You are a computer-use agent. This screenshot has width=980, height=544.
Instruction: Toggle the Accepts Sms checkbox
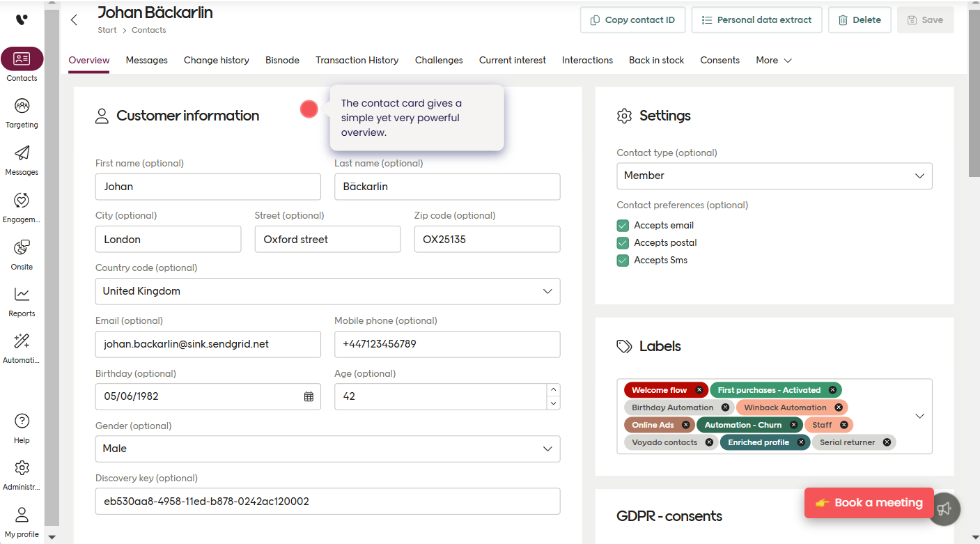click(622, 260)
